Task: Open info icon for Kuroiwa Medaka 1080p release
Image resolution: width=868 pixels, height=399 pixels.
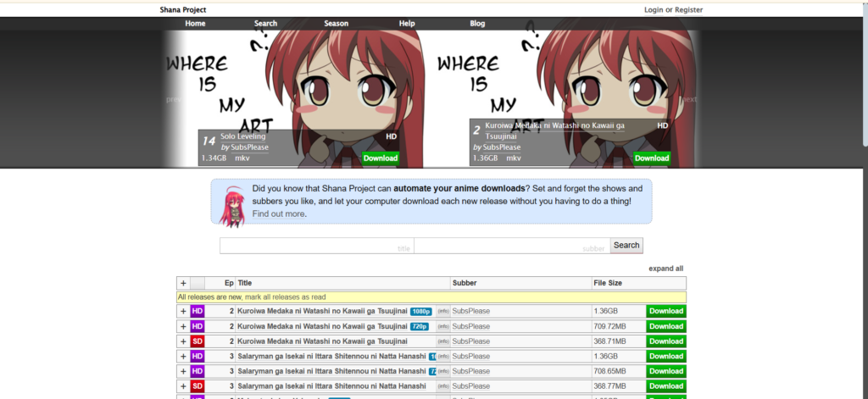Action: coord(443,311)
